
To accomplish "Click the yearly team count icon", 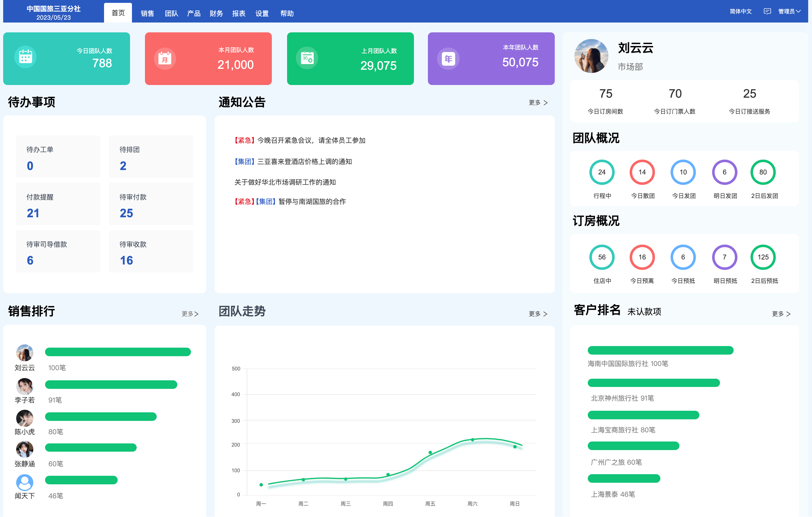I will (x=448, y=59).
